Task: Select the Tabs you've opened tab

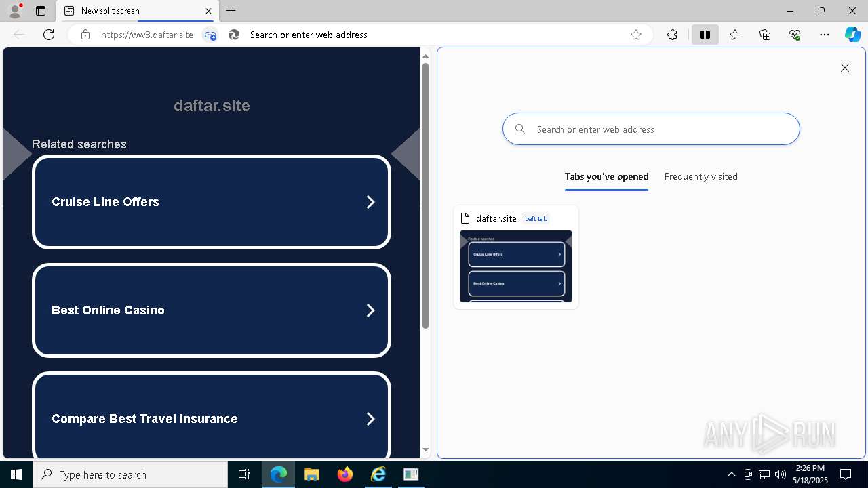Action: tap(606, 176)
